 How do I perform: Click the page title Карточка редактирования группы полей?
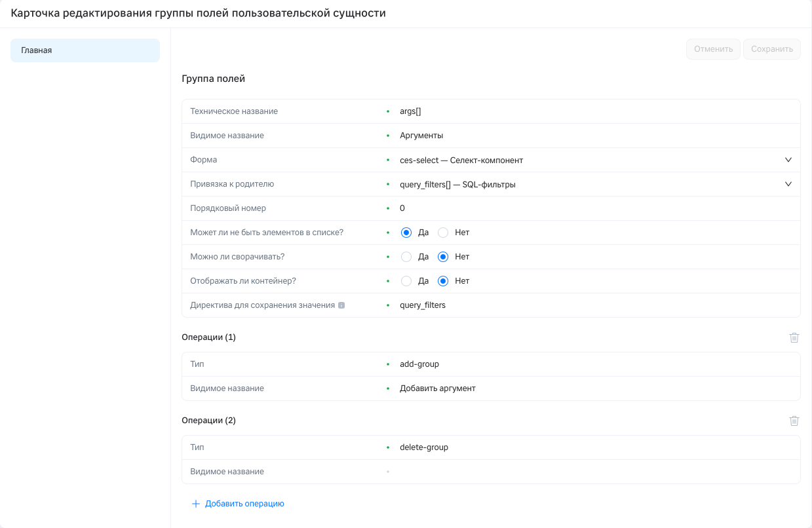pos(198,13)
